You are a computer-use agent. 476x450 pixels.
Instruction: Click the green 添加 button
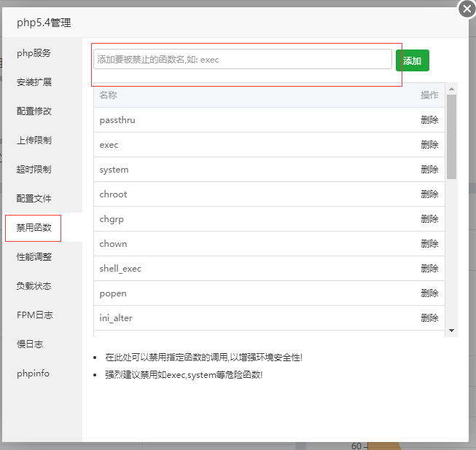click(x=412, y=60)
